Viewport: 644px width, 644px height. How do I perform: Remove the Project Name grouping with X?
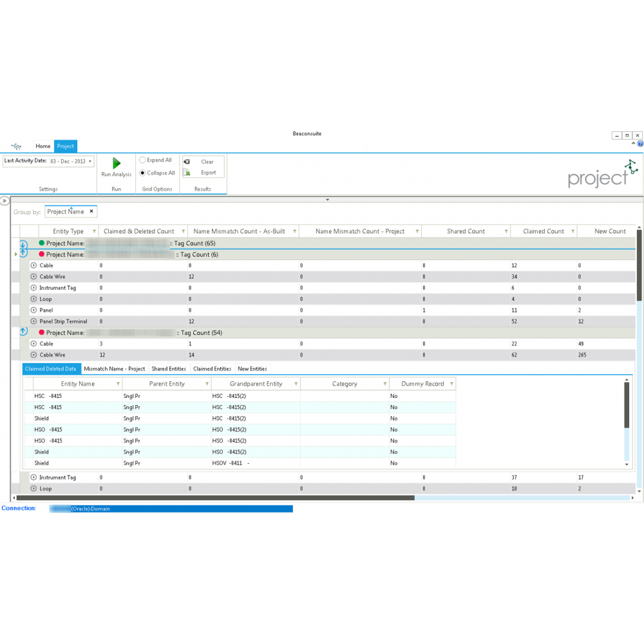[91, 211]
